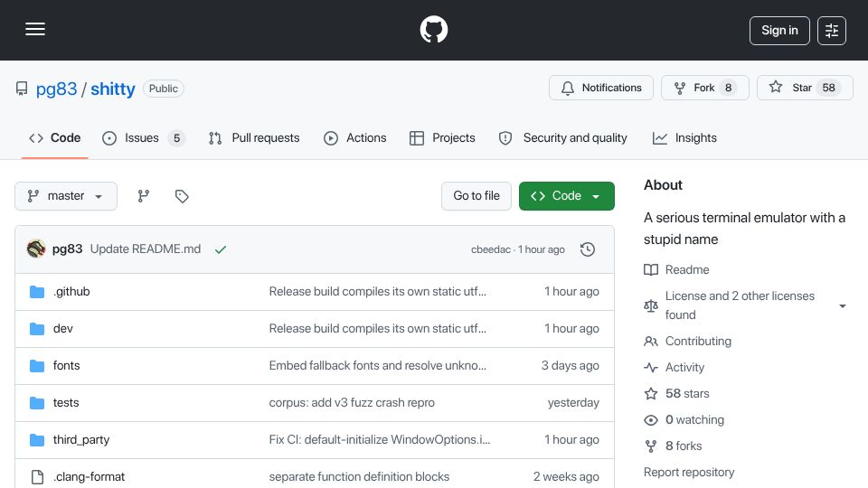Open pg83 owner profile link

click(x=56, y=89)
